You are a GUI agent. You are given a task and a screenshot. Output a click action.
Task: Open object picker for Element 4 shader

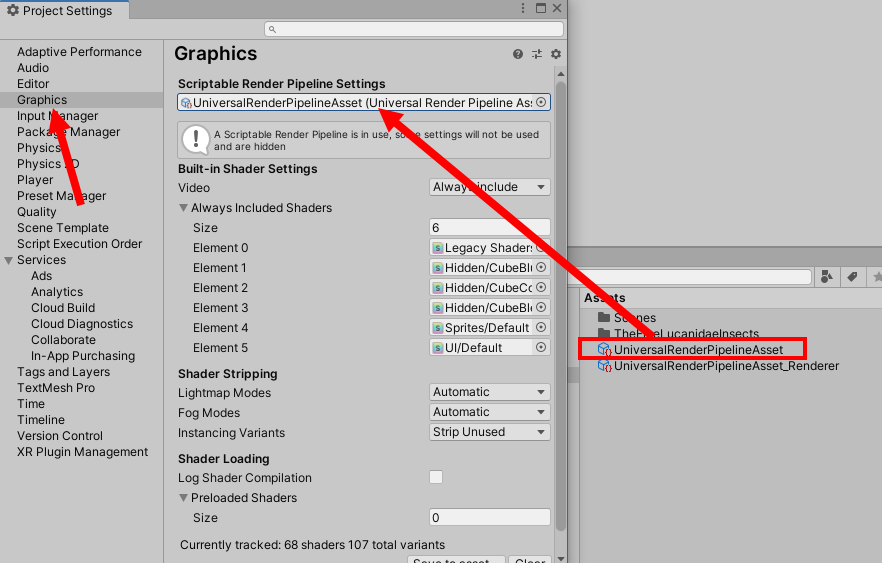click(x=541, y=327)
